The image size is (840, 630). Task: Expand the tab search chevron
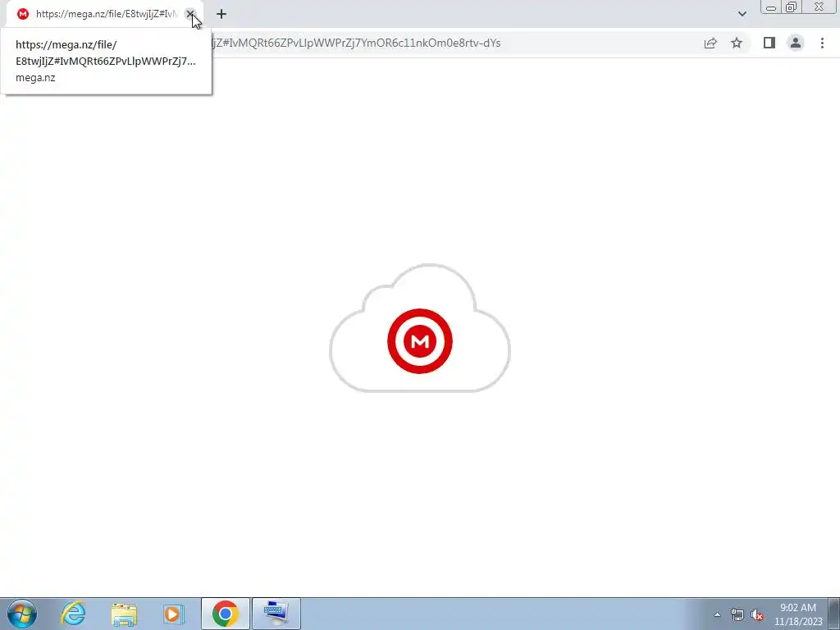(742, 14)
